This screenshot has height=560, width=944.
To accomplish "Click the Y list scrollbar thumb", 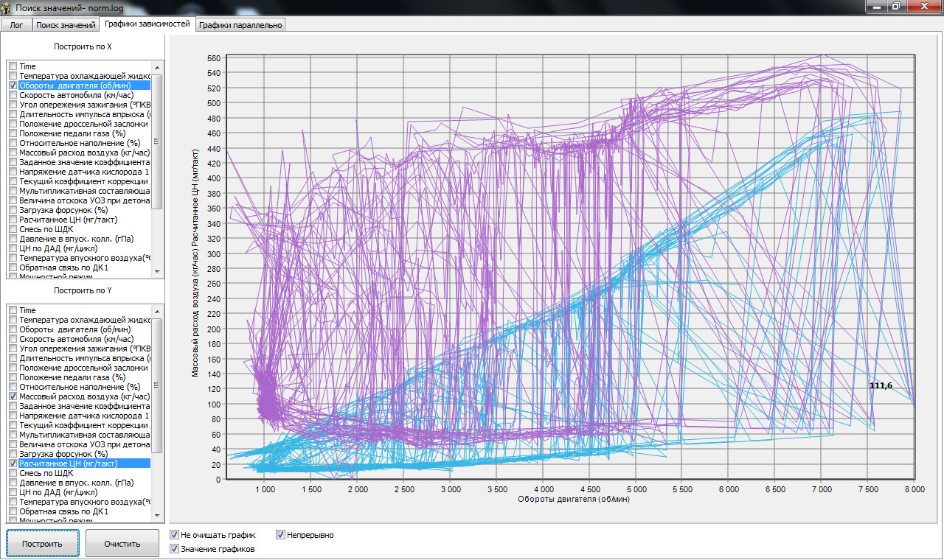I will point(157,383).
